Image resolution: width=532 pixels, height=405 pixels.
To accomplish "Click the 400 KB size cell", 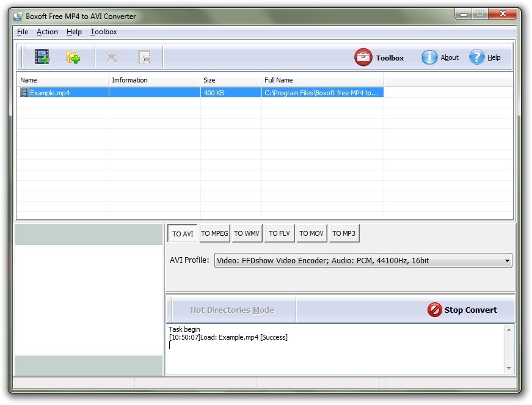I will click(x=231, y=93).
